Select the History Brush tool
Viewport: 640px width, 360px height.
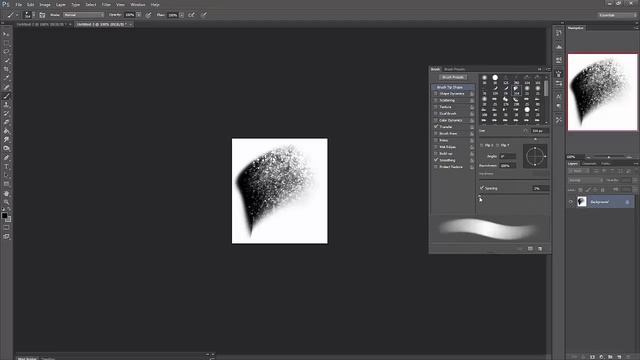pos(6,113)
